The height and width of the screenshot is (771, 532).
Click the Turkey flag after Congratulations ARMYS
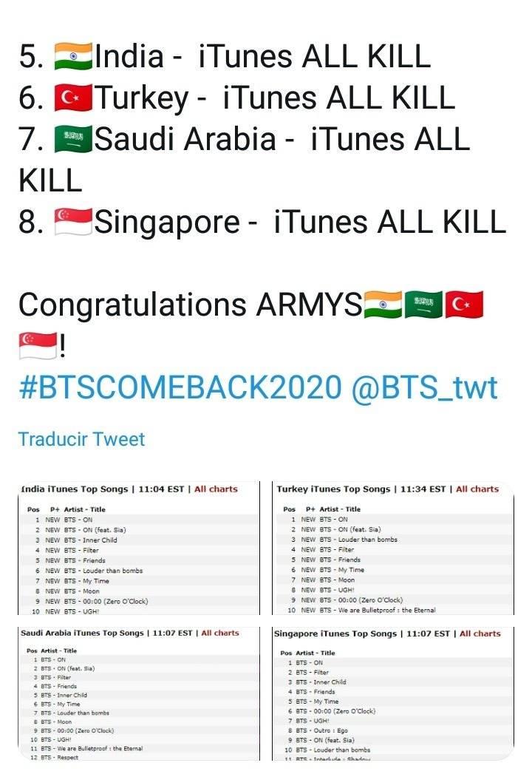point(464,305)
